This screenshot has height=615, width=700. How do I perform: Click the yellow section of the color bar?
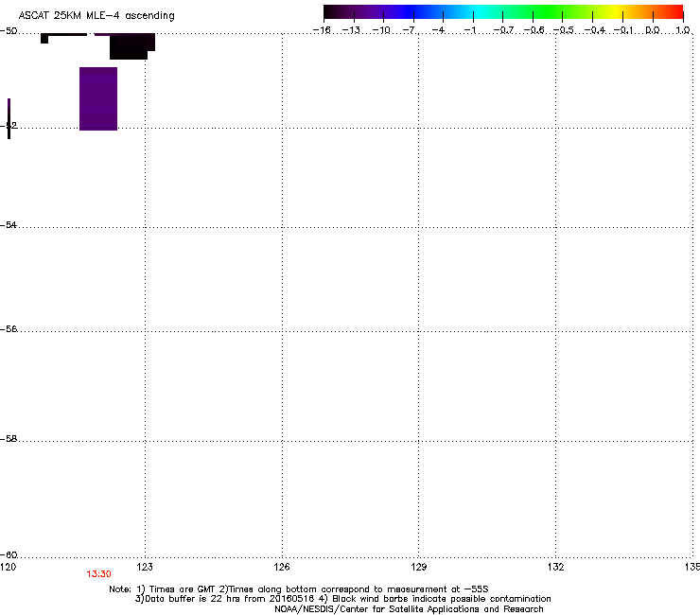[615, 12]
